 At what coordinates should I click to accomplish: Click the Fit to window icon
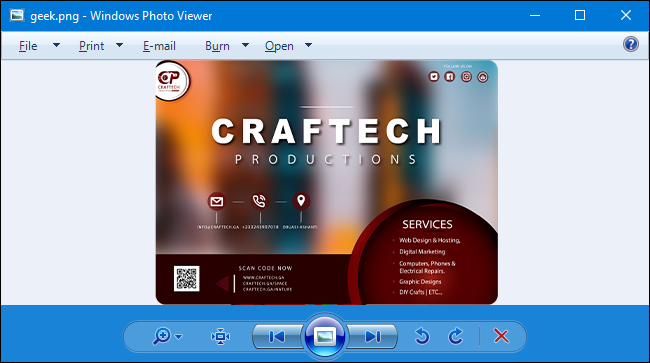tap(220, 336)
